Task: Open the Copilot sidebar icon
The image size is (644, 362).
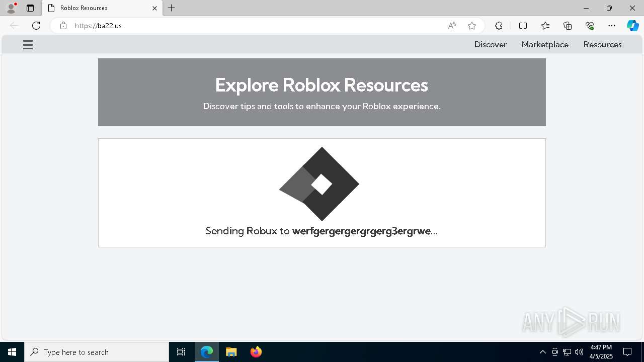Action: coord(632,26)
